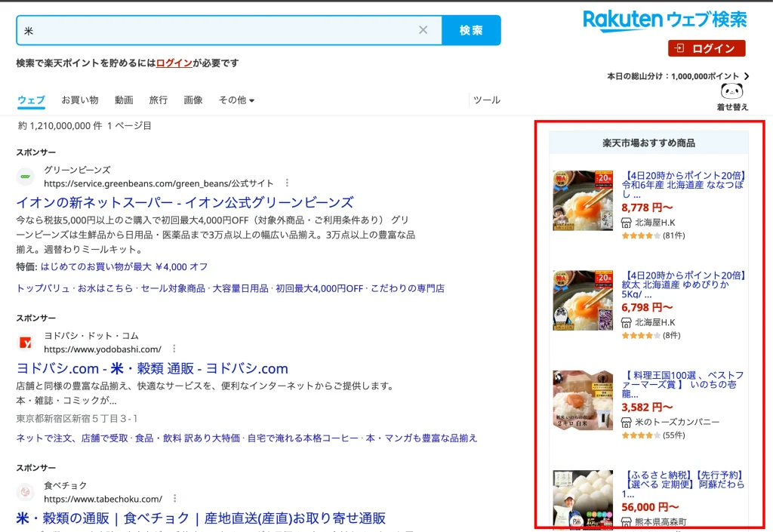773x532 pixels.
Task: Switch to the 旅行 tab
Action: click(x=158, y=100)
